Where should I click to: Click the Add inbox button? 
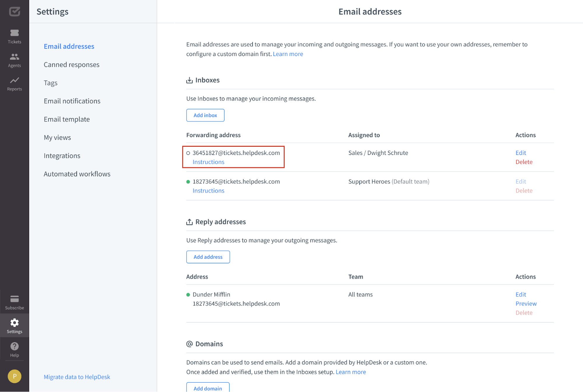coord(205,115)
